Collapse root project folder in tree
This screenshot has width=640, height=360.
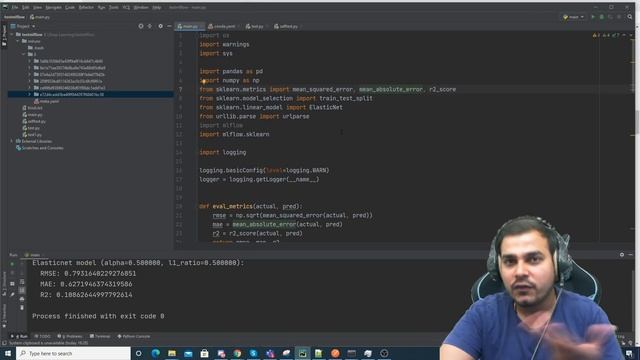12,35
